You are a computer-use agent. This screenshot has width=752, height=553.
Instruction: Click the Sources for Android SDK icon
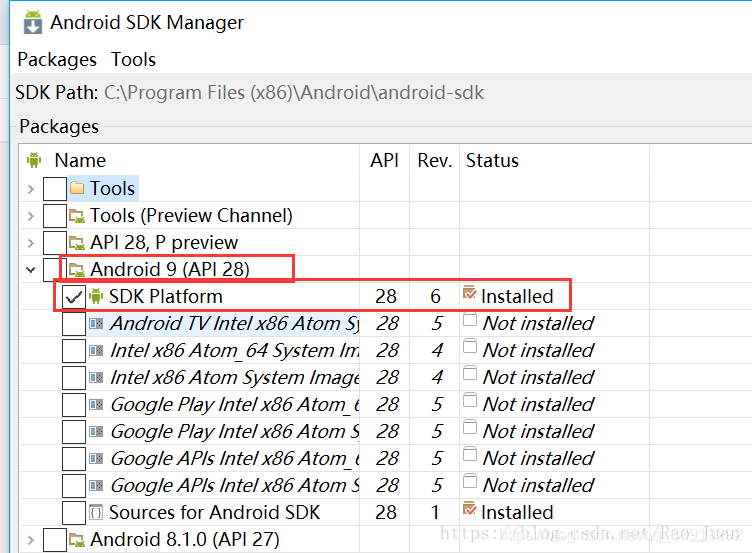[96, 513]
